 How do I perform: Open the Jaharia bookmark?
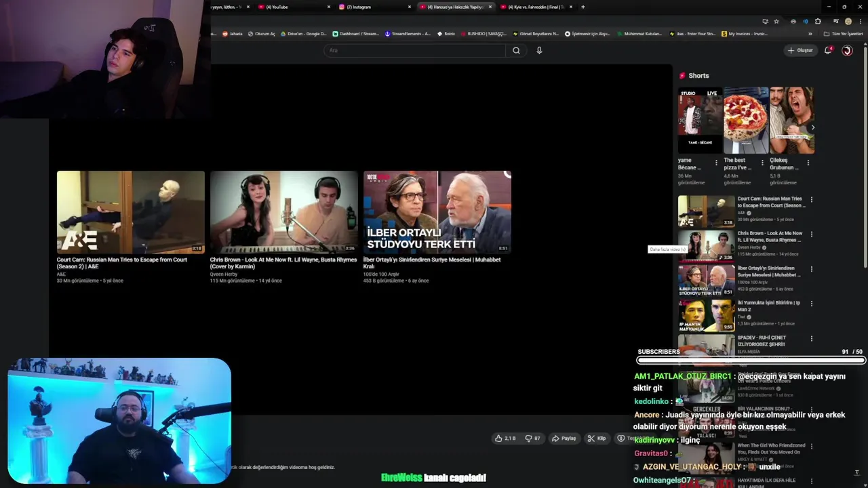[x=233, y=33]
